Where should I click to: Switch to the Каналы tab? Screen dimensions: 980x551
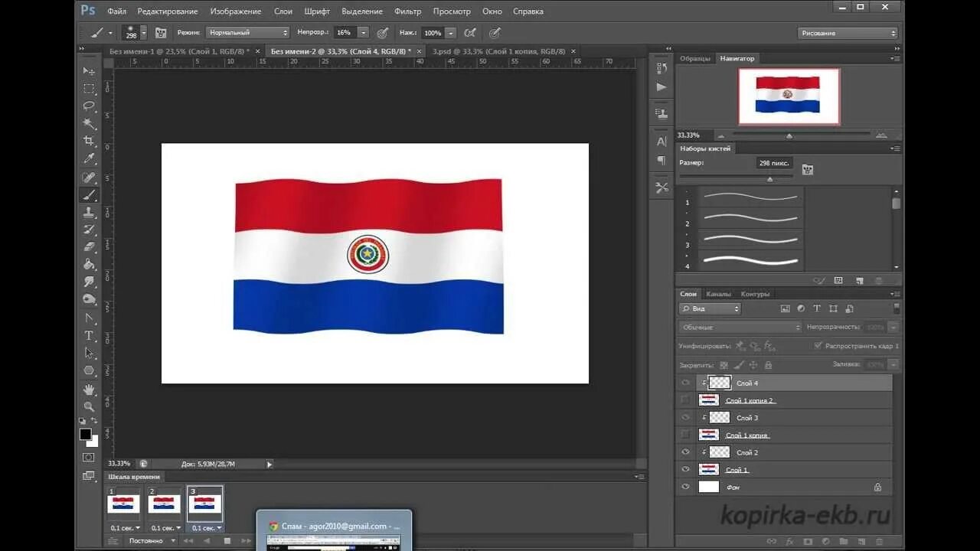coord(719,294)
